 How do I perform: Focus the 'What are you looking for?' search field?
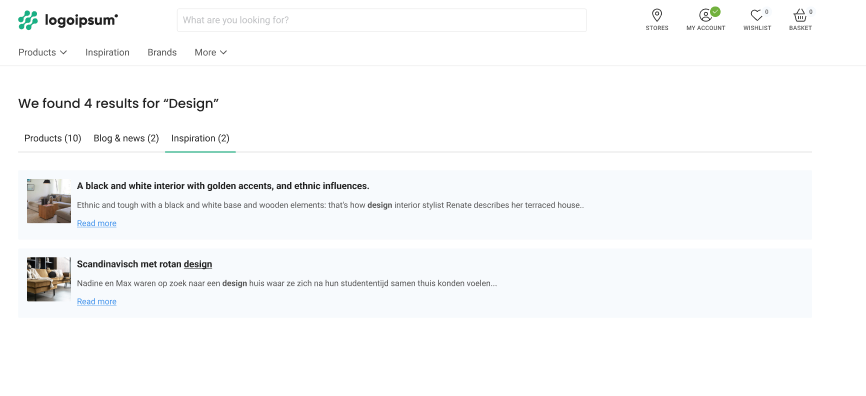point(382,20)
